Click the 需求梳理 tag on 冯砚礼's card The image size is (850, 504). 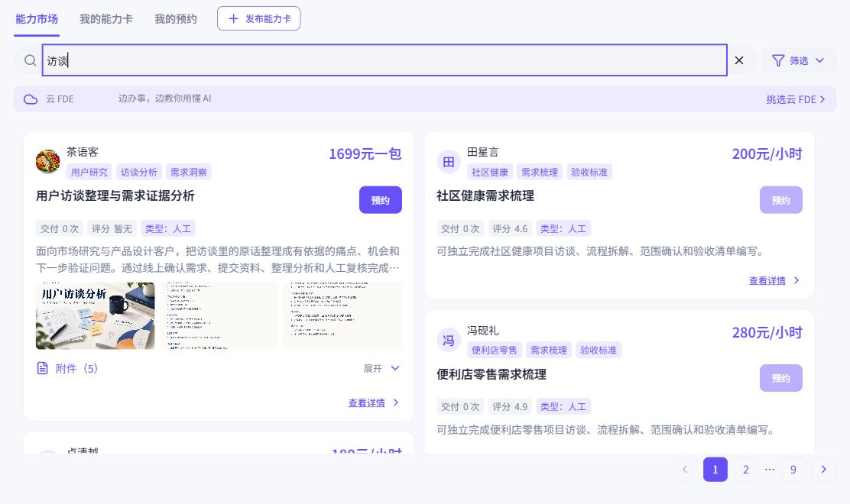coord(549,351)
